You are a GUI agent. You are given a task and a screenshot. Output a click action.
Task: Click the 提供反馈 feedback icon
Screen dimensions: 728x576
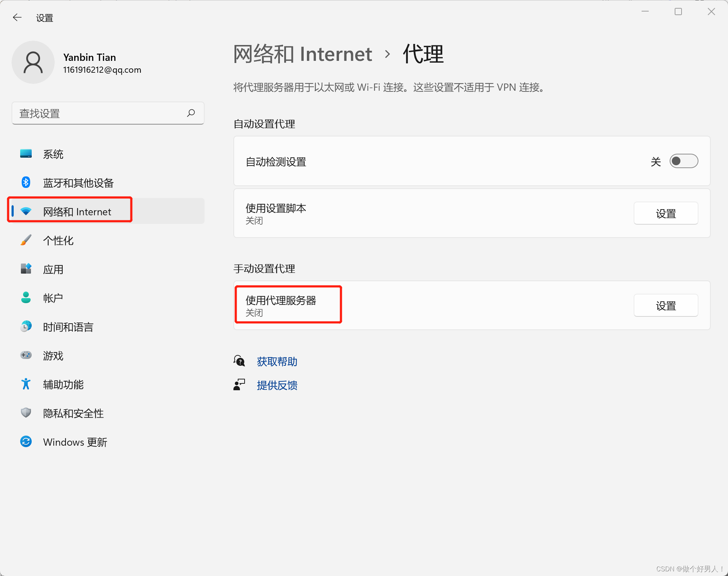[x=239, y=385]
